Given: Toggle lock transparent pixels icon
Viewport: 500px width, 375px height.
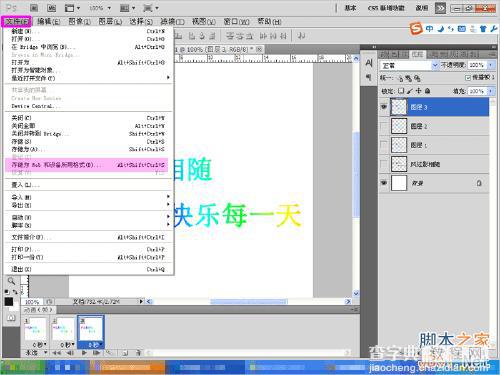Looking at the screenshot, I should coord(401,91).
